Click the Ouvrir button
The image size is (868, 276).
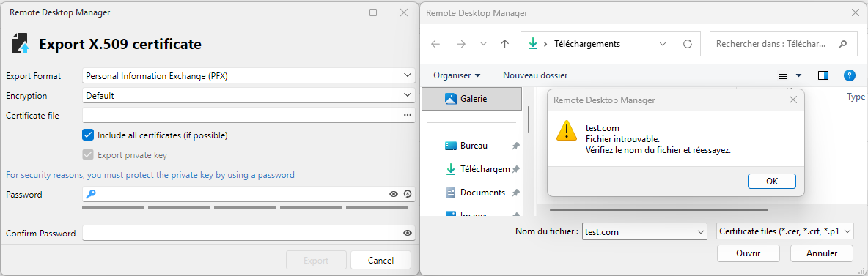pos(748,253)
